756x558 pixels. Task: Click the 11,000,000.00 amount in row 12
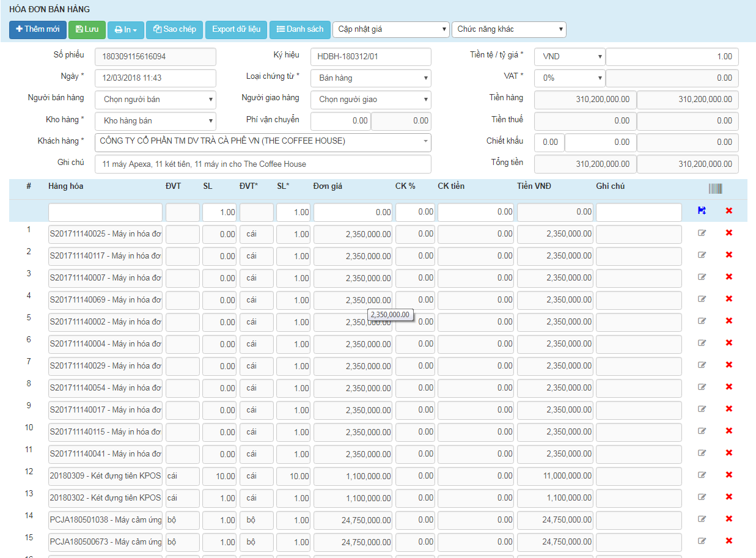coord(555,476)
